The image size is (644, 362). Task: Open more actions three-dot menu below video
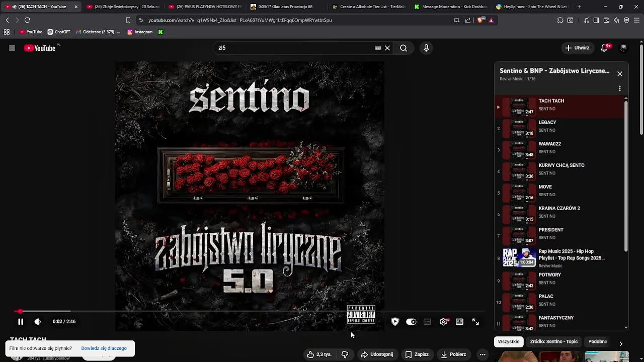coord(482,354)
